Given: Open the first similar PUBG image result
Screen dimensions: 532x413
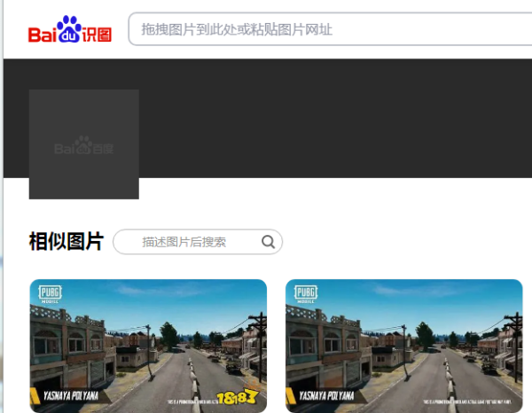Looking at the screenshot, I should pyautogui.click(x=148, y=346).
